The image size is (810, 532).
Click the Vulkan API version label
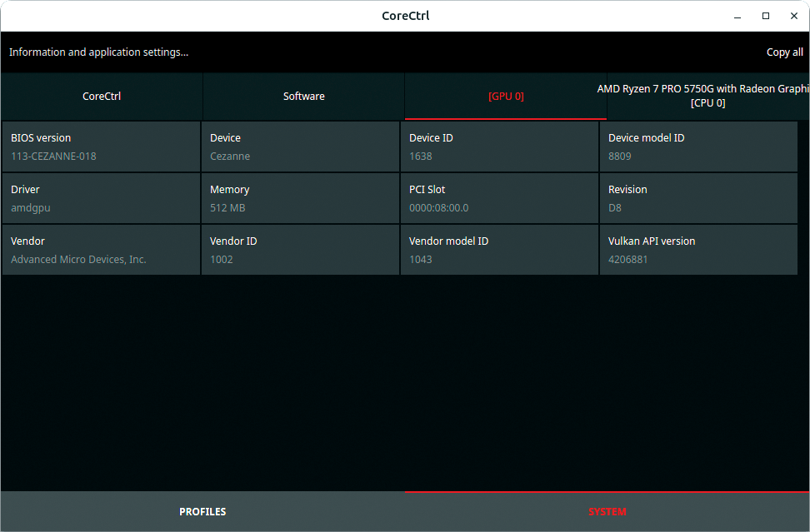pos(652,241)
